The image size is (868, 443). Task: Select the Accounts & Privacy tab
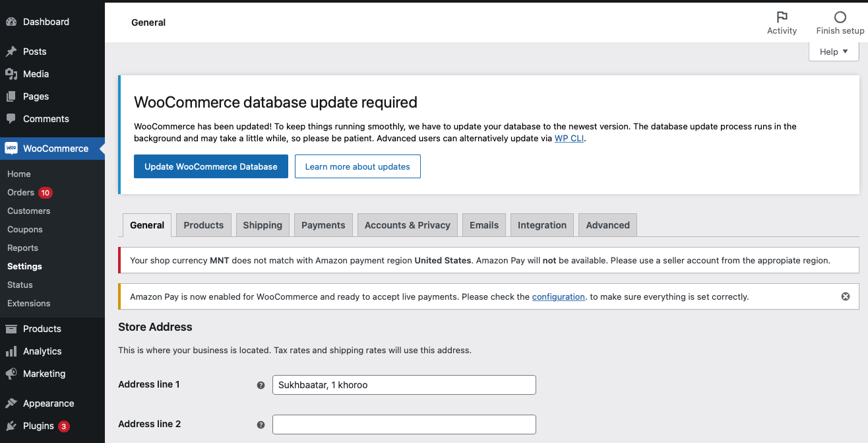(408, 225)
